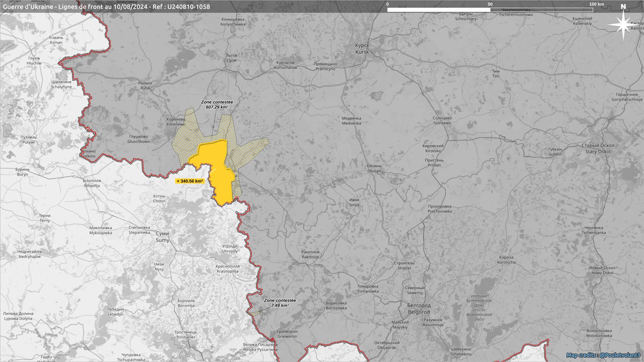Click the Graiworon town label
This screenshot has height=362, width=644.
(287, 334)
